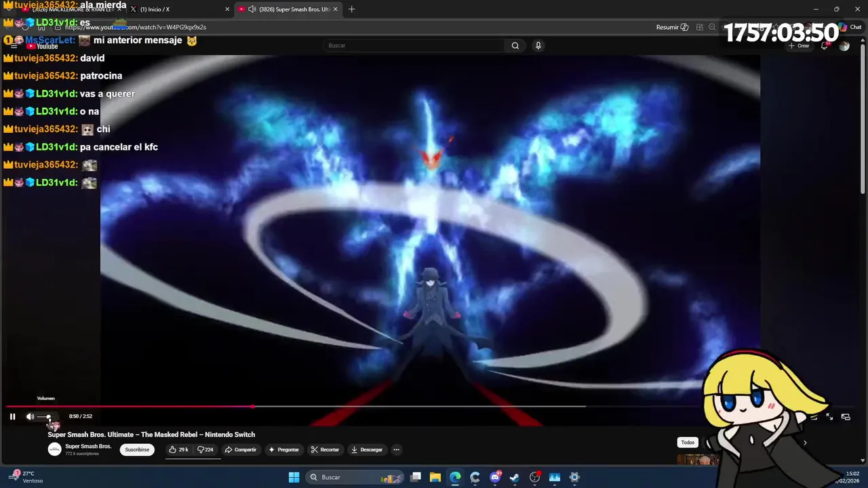Adjust the volume slider handle
Screen dimensions: 868x488
[48, 417]
